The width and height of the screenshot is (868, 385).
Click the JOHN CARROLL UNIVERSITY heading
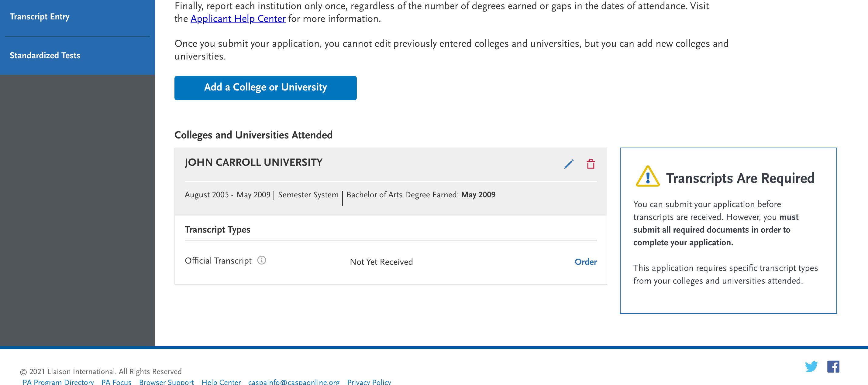pyautogui.click(x=253, y=162)
